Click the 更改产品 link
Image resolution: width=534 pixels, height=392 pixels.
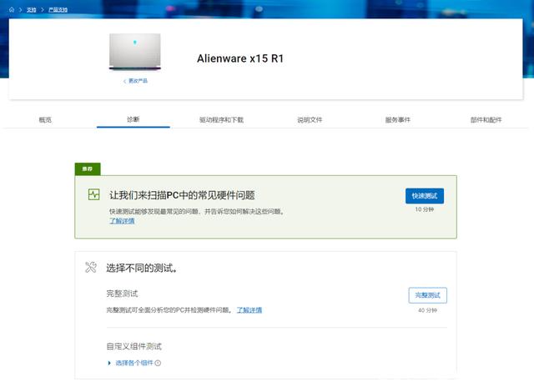[x=135, y=81]
